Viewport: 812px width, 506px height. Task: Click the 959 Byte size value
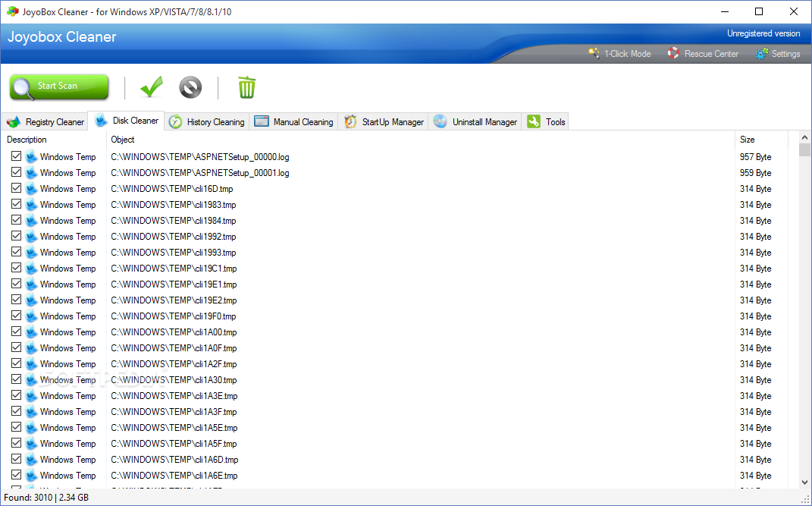(756, 173)
